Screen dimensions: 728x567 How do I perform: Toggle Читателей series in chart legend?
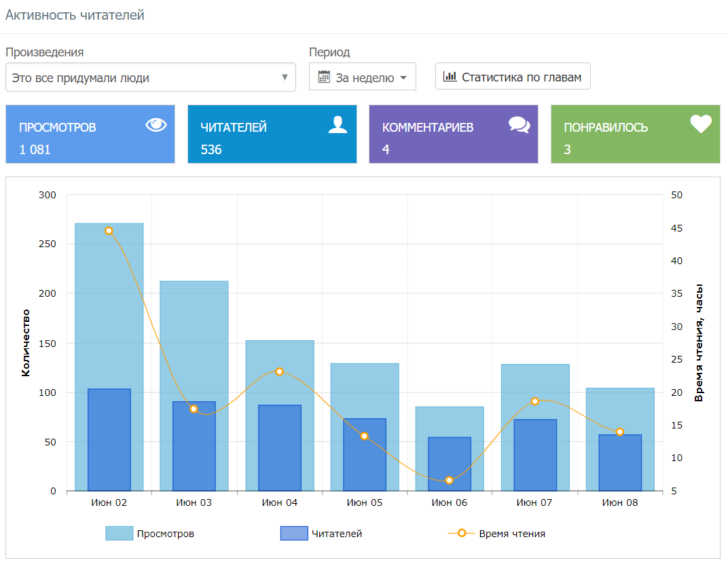tap(321, 534)
